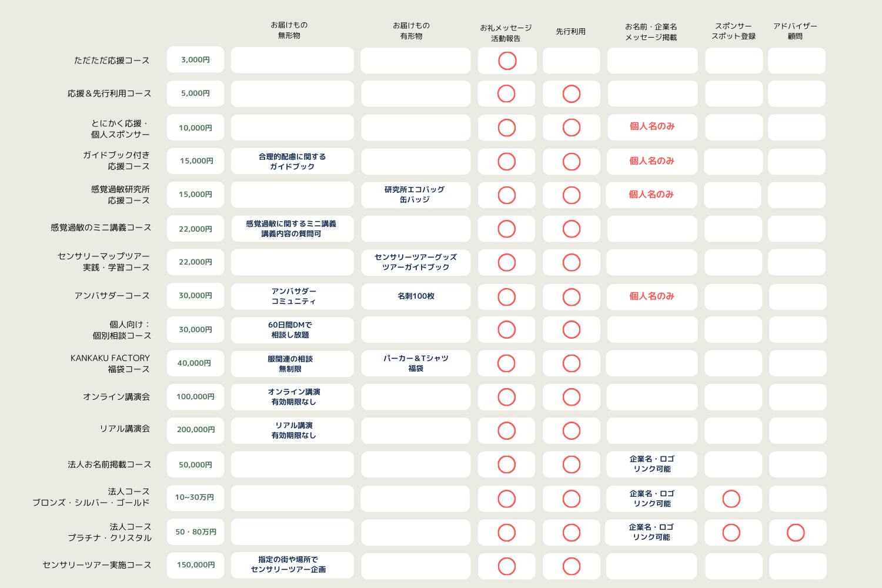The image size is (882, 588).
Task: Click the 名刺100枚 cell
Action: point(415,296)
